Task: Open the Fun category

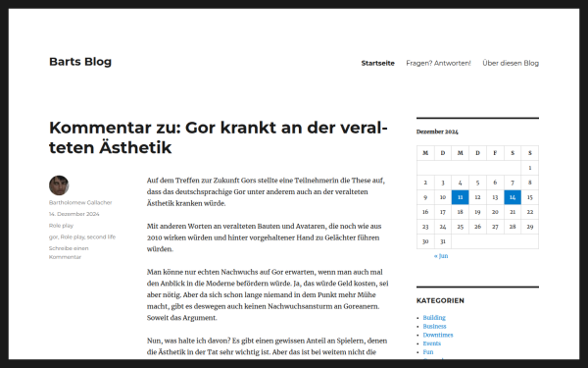Action: tap(428, 352)
